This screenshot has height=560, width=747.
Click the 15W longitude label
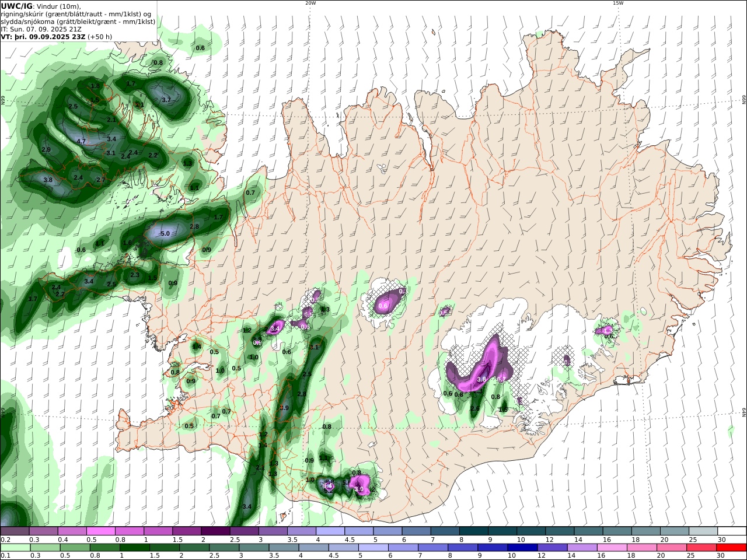pos(617,3)
